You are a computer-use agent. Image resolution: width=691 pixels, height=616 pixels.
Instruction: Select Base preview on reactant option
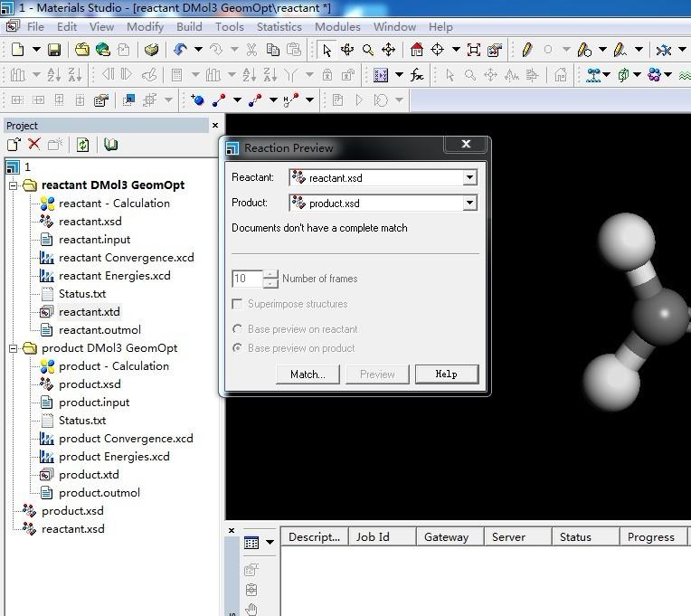click(238, 329)
